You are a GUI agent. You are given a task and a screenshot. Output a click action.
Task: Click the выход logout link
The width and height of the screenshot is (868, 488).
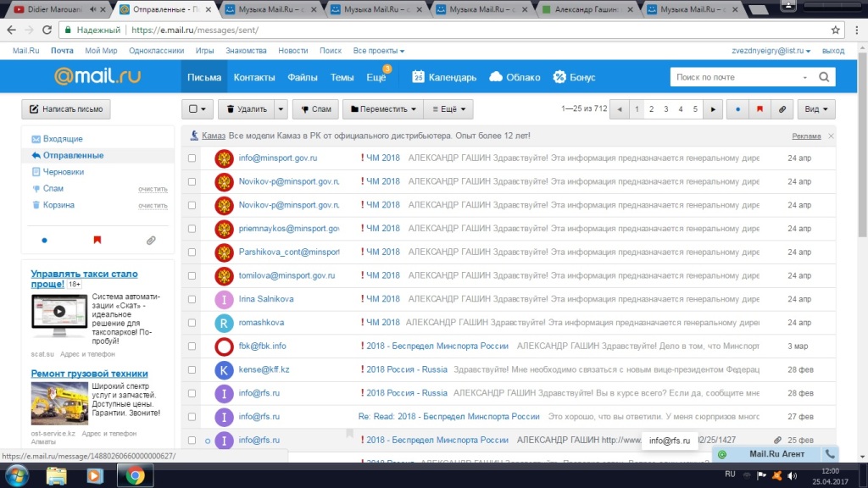833,50
